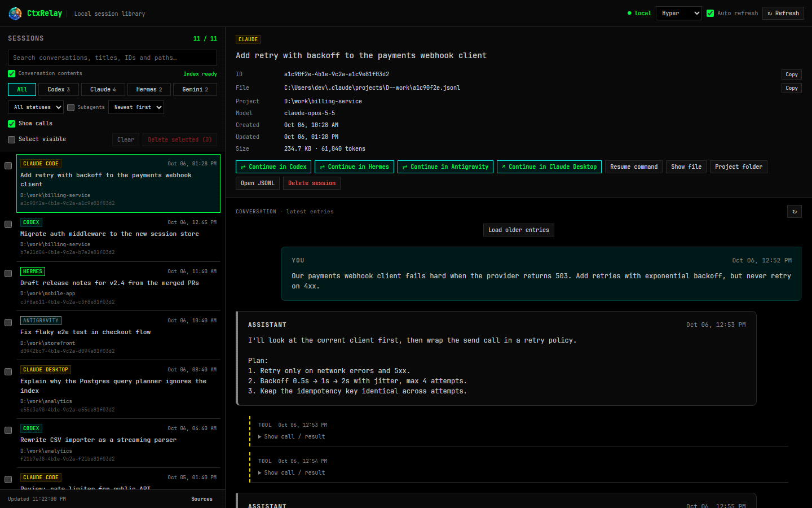The image size is (812, 508).
Task: Open the All statuses dropdown
Action: click(36, 107)
